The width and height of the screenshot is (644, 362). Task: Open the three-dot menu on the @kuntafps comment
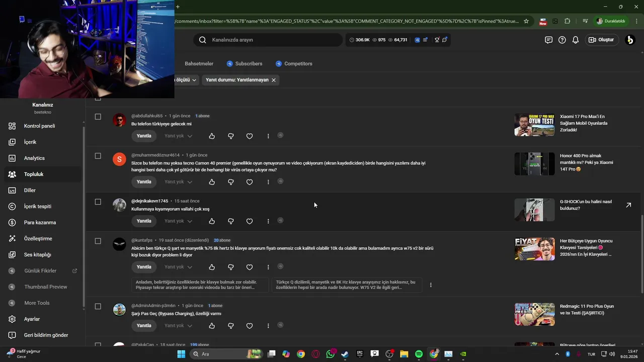point(268,267)
